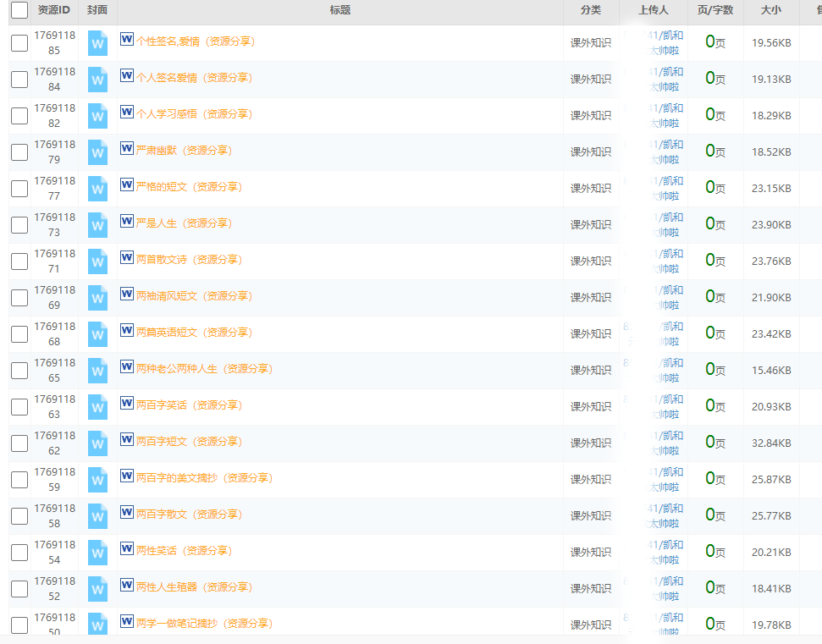Select checkbox for 两篇英语短文 row
This screenshot has height=644, width=822.
click(19, 334)
